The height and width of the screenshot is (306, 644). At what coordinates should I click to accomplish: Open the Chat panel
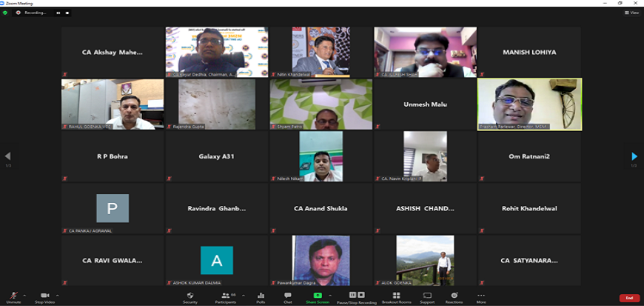pos(287,296)
